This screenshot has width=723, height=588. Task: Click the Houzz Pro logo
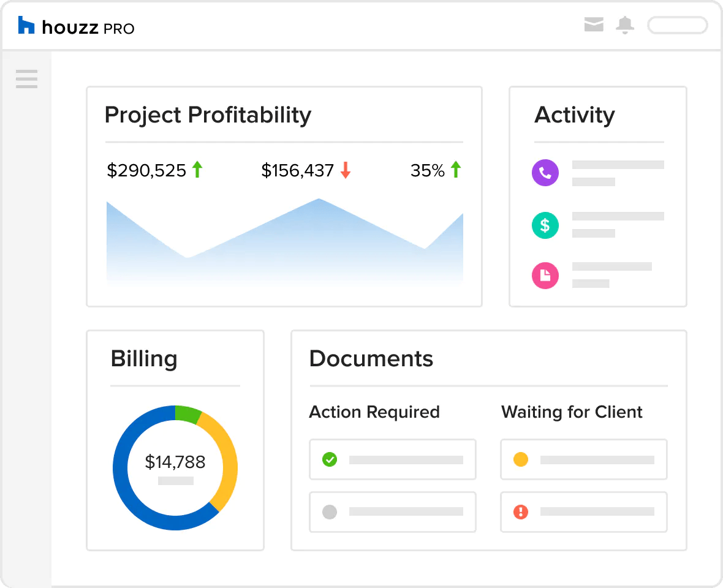(76, 26)
